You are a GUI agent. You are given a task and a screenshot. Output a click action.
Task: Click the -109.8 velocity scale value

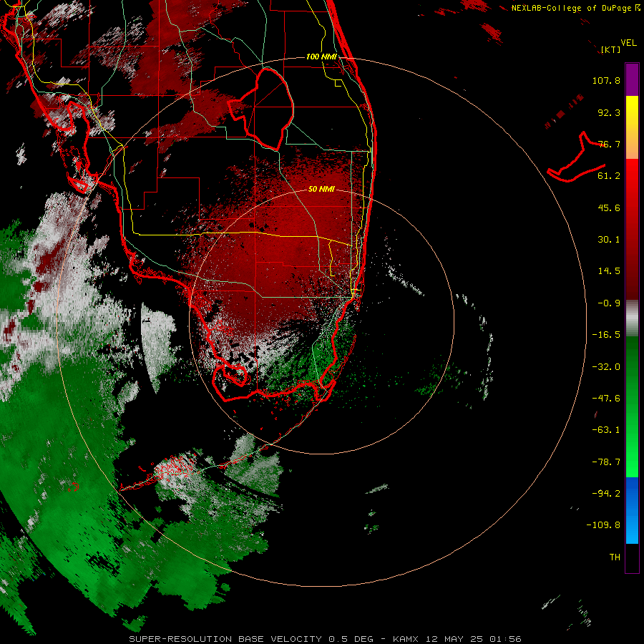(603, 525)
